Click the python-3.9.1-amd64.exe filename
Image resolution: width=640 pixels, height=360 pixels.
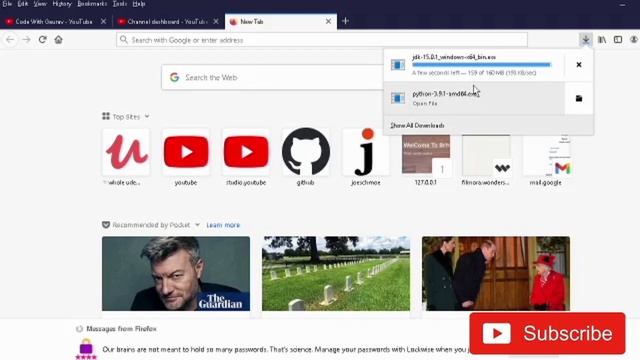(445, 93)
